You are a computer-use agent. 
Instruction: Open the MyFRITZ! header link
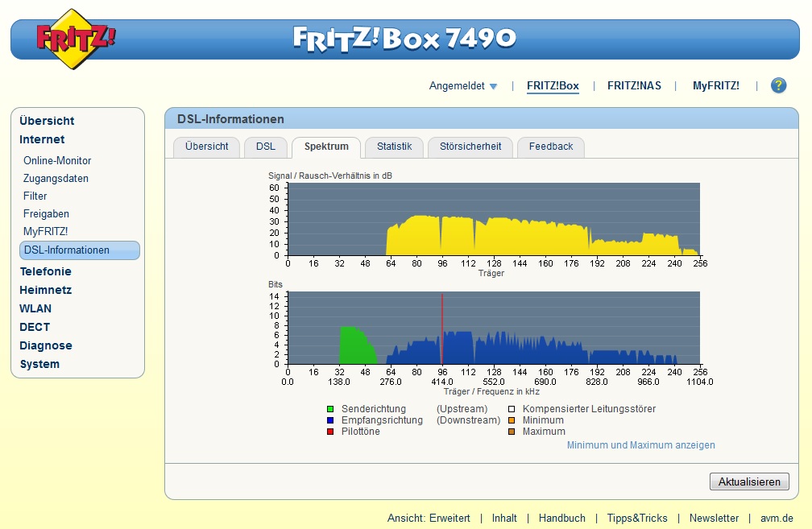click(x=715, y=86)
